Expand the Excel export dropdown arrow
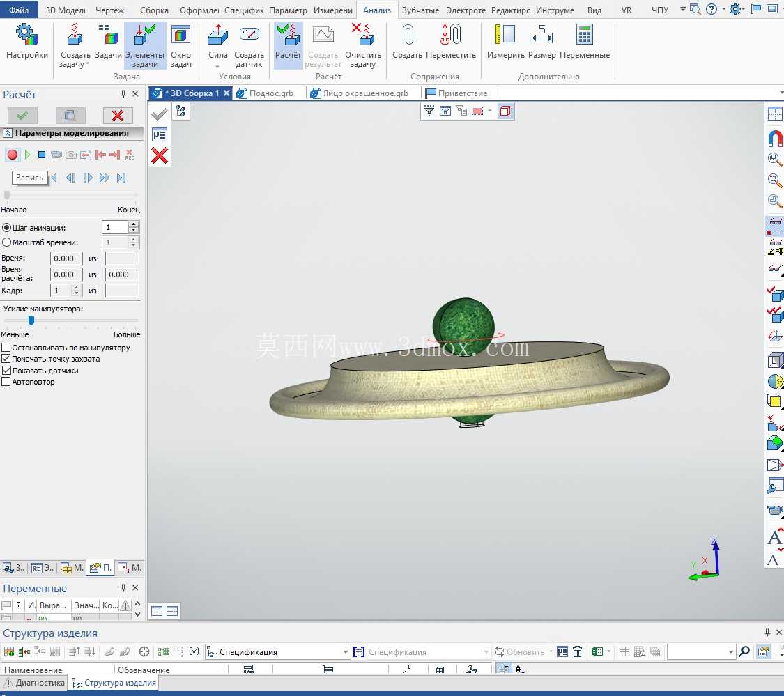 (x=608, y=651)
